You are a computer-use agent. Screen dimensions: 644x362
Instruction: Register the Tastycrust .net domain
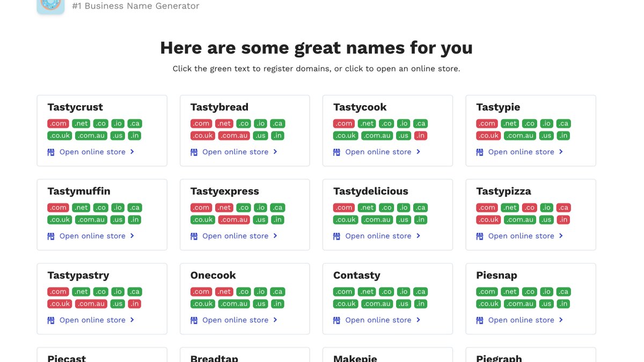click(81, 123)
